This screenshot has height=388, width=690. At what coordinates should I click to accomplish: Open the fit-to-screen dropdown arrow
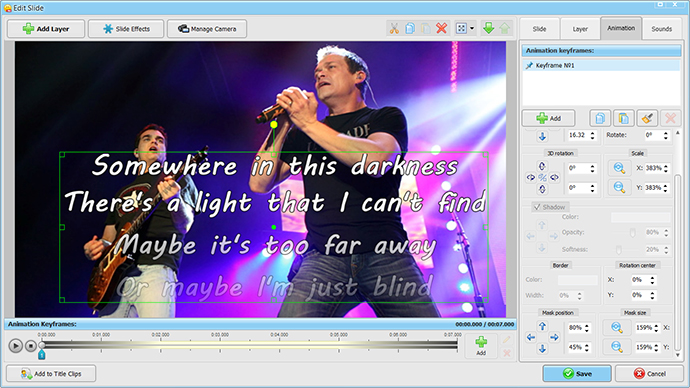(472, 29)
